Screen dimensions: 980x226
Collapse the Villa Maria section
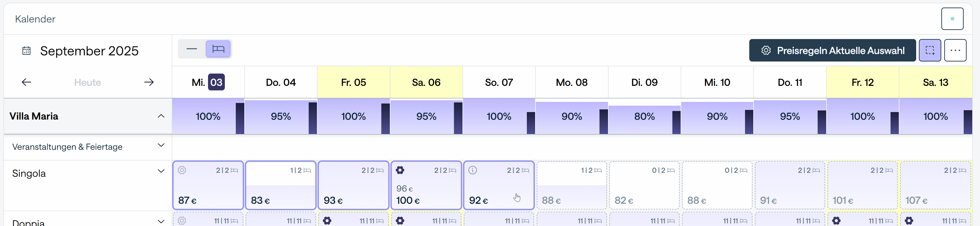pyautogui.click(x=161, y=116)
